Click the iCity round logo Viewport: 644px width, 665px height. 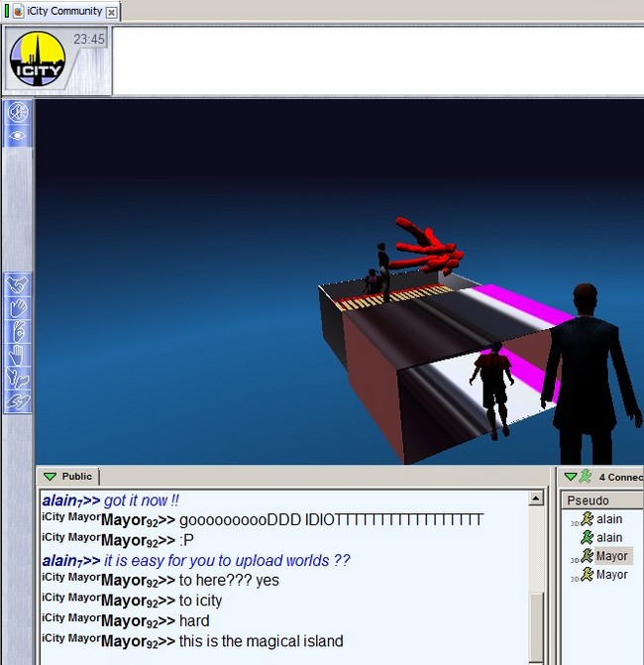[x=38, y=58]
